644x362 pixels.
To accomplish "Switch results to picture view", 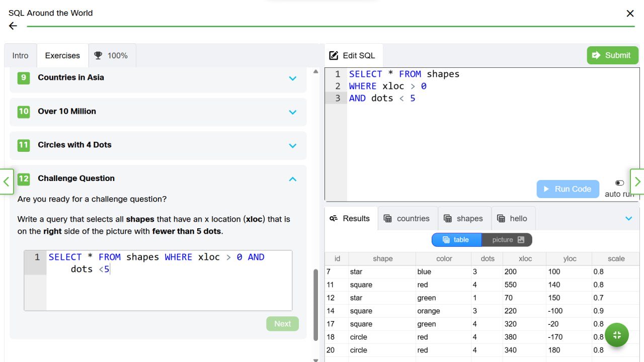I will (507, 240).
